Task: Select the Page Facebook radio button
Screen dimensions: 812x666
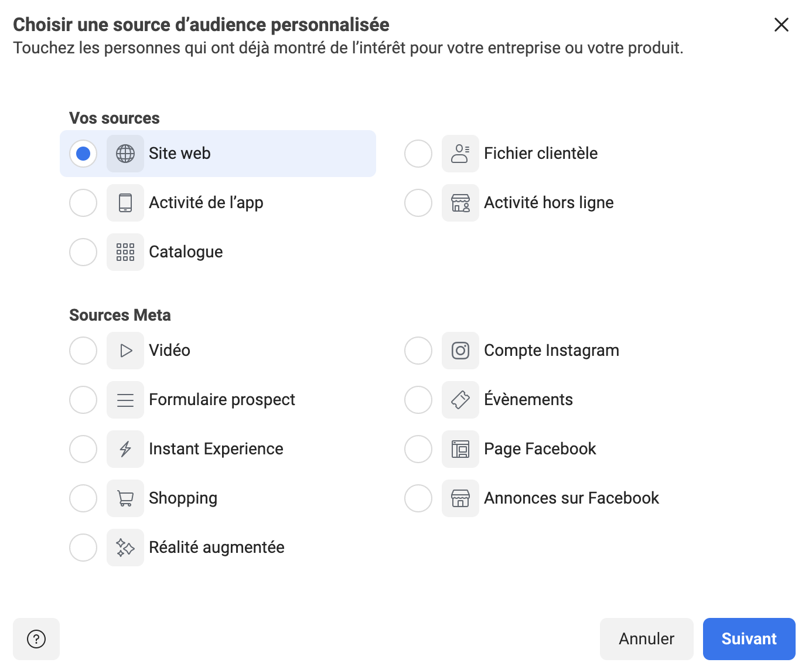Action: [418, 449]
